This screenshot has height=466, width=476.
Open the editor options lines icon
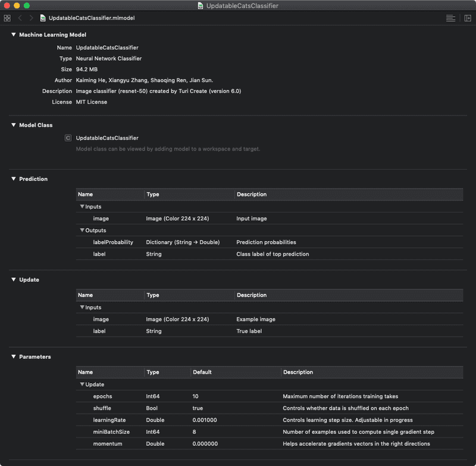click(450, 18)
